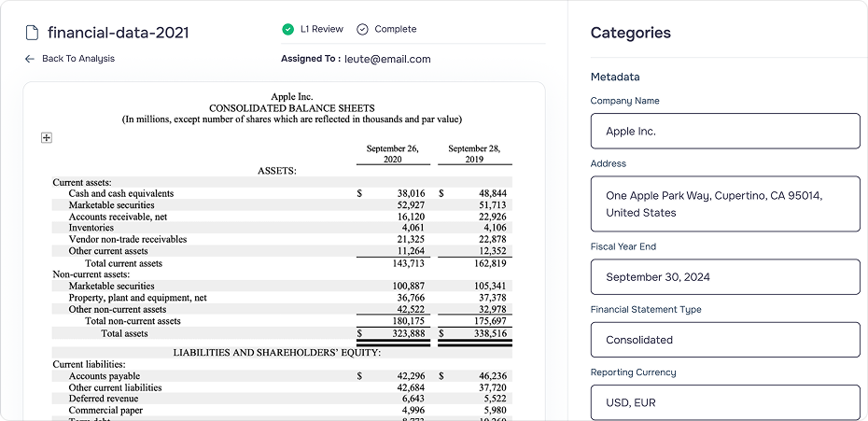The height and width of the screenshot is (421, 868).
Task: Click the Categories heading
Action: pos(631,33)
